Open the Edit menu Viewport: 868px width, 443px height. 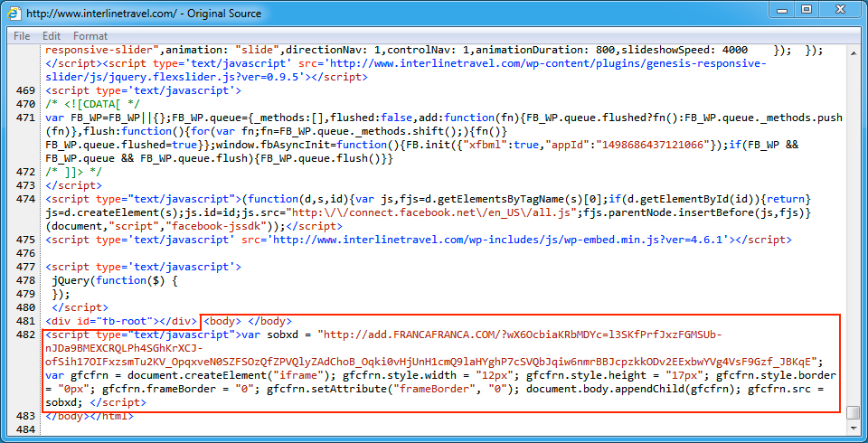52,36
